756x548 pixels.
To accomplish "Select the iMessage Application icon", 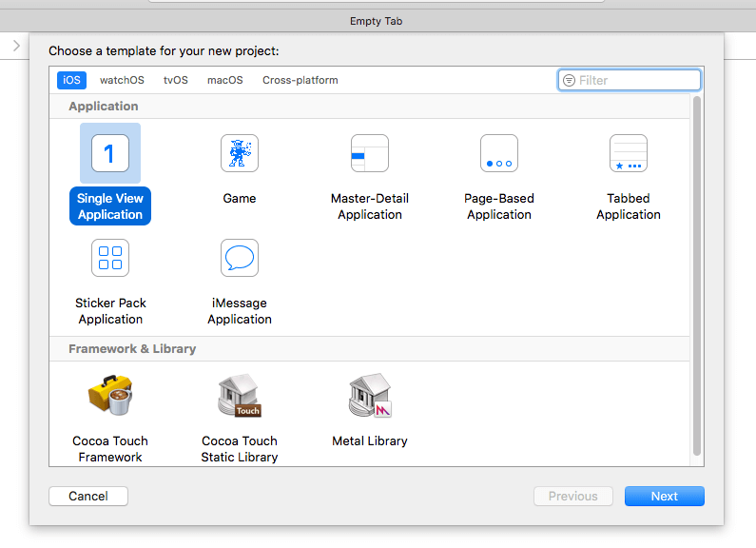I will coord(240,258).
